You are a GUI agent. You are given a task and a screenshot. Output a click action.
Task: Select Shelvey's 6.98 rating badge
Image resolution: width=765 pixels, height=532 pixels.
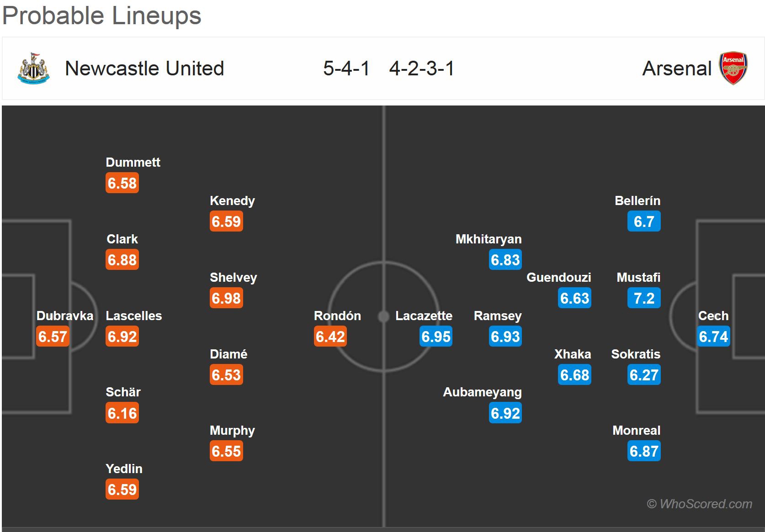coord(226,298)
